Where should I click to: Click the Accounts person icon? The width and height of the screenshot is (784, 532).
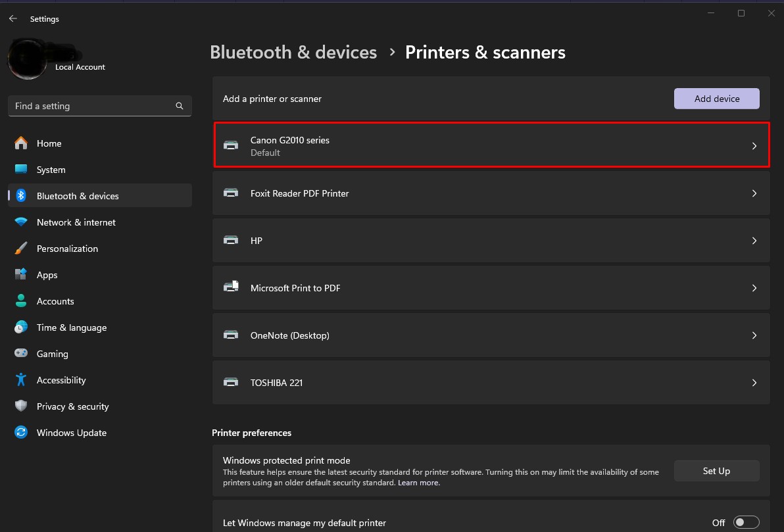pyautogui.click(x=21, y=301)
